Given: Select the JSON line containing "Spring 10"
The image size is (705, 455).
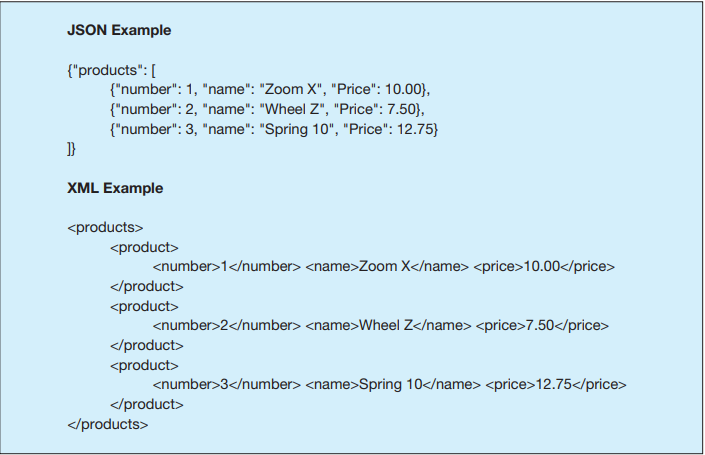Looking at the screenshot, I should [x=274, y=129].
